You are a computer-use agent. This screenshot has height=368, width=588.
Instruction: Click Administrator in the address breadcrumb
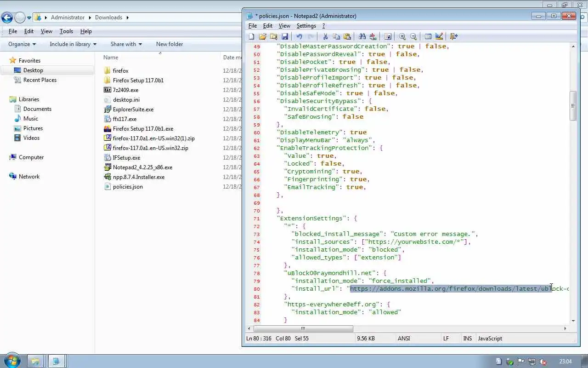68,17
